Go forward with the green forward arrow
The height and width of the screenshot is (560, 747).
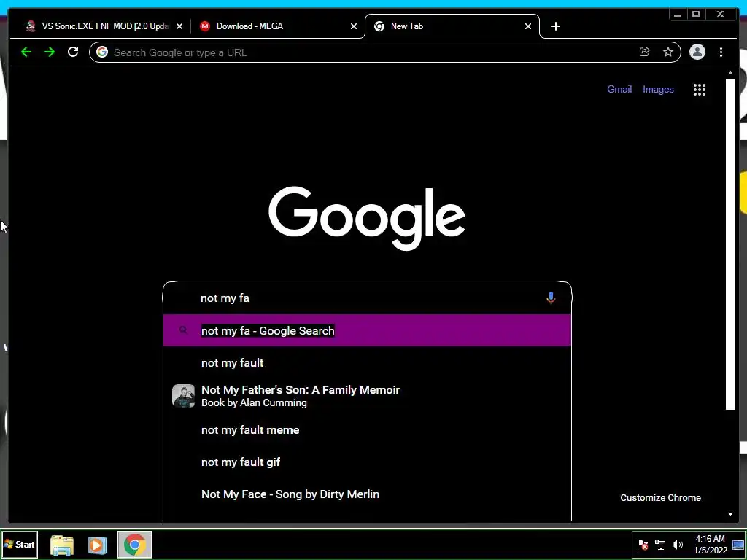pos(50,52)
